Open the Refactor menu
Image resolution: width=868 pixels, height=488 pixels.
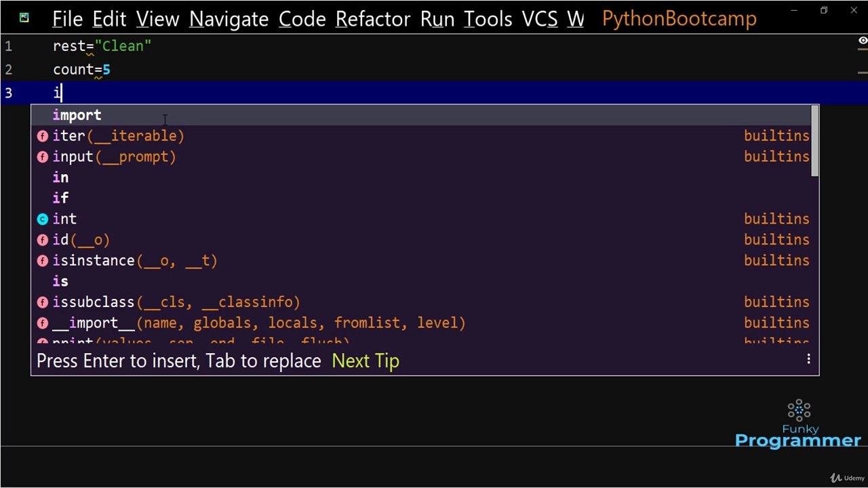pyautogui.click(x=374, y=19)
